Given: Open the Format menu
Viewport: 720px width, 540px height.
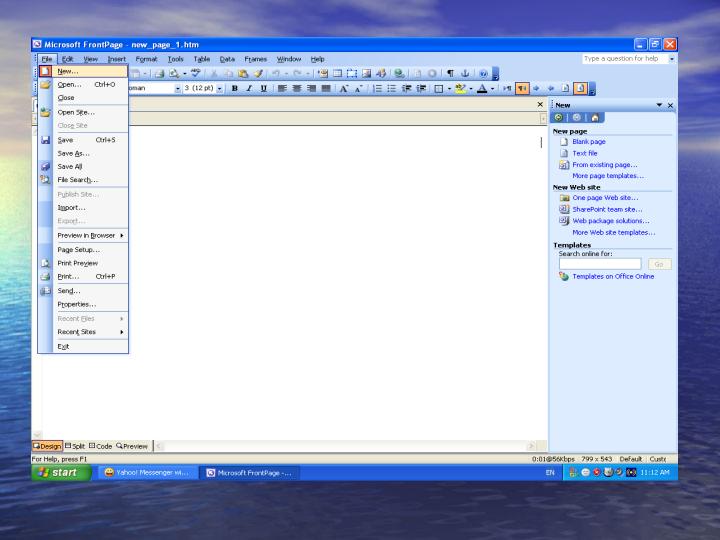Looking at the screenshot, I should tap(146, 59).
